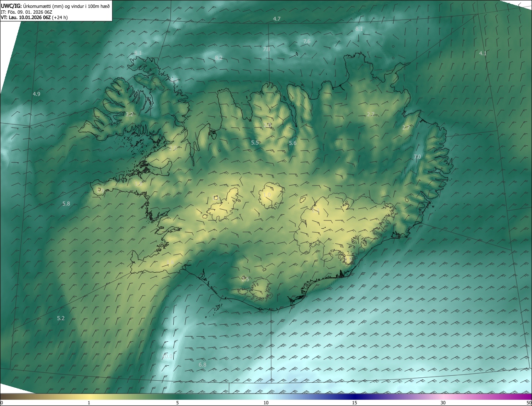Click the 50 tick on the color scale
The height and width of the screenshot is (406, 532).
(529, 403)
